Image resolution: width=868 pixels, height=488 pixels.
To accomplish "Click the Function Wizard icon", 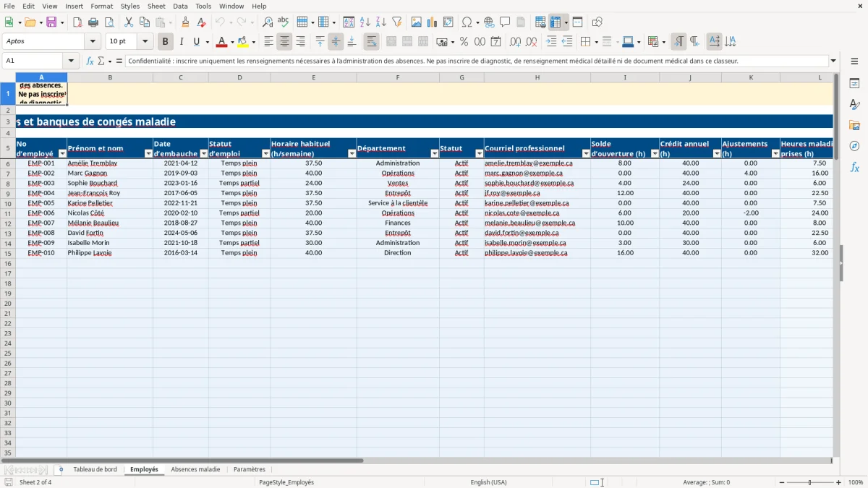I will point(90,61).
